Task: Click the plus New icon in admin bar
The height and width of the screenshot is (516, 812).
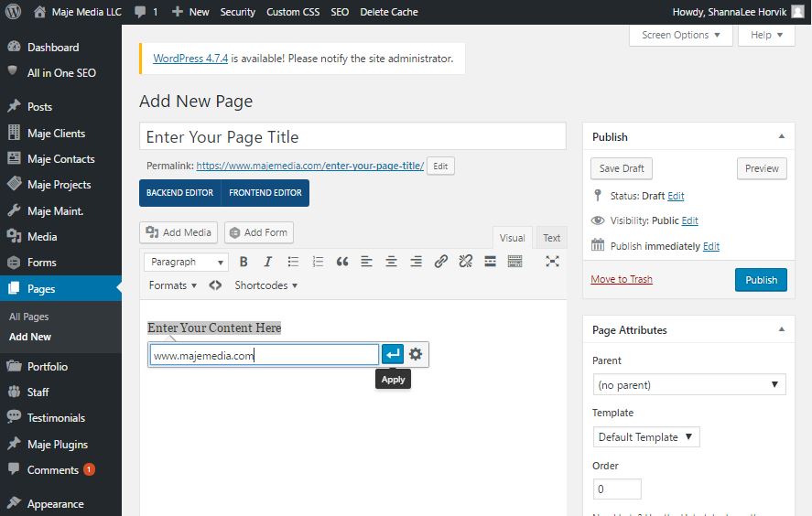Action: (x=177, y=11)
